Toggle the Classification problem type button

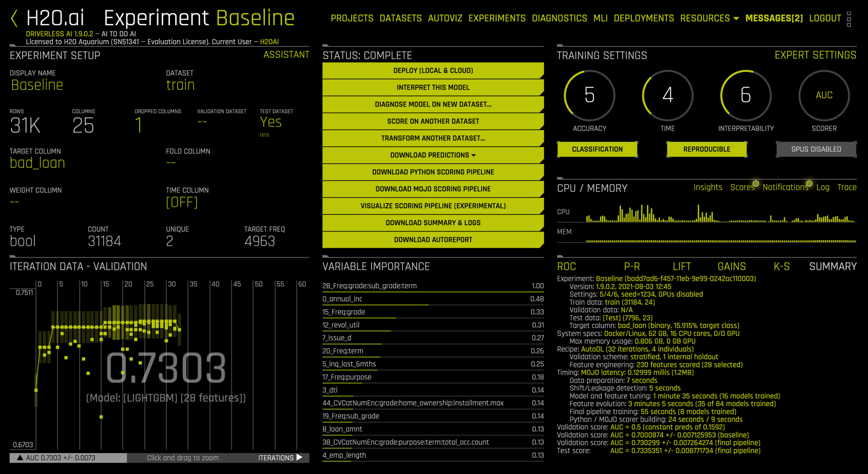click(597, 149)
